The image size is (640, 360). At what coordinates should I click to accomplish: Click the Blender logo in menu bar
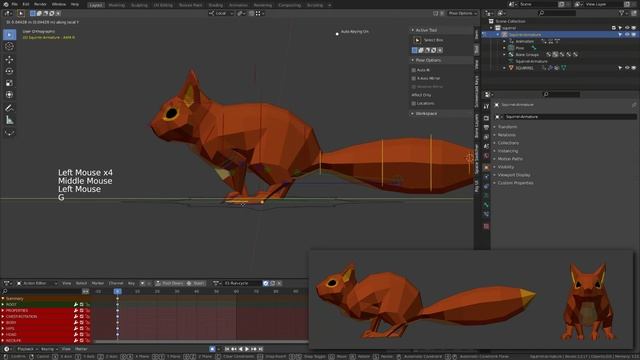point(6,4)
